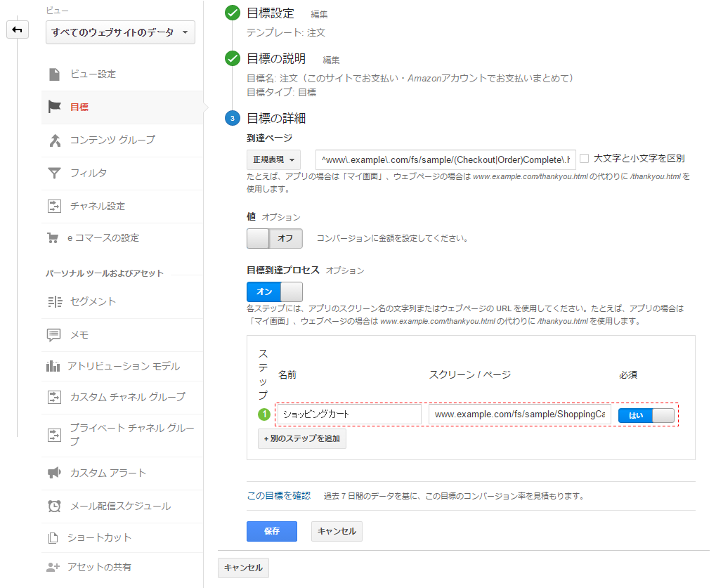
Task: Click the セグメント icon
Action: tap(55, 302)
